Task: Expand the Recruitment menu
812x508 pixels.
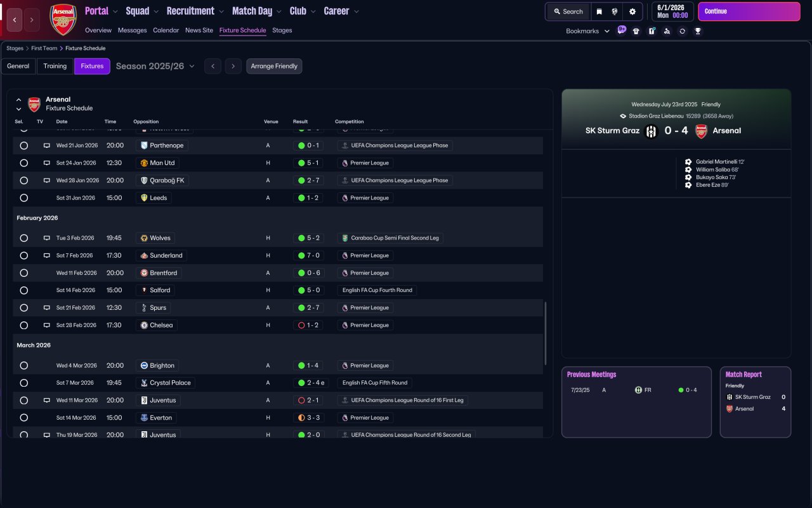Action: [x=195, y=11]
